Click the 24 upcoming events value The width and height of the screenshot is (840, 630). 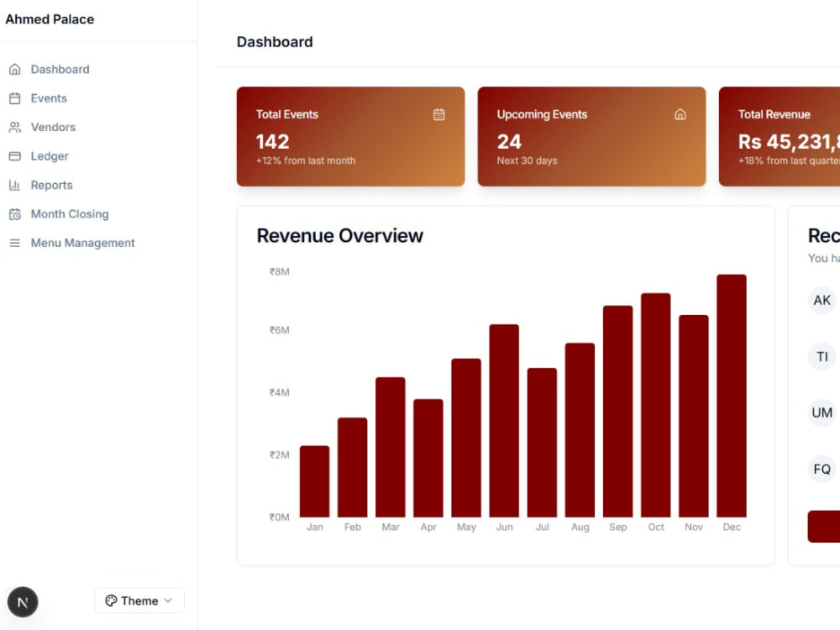pyautogui.click(x=509, y=141)
